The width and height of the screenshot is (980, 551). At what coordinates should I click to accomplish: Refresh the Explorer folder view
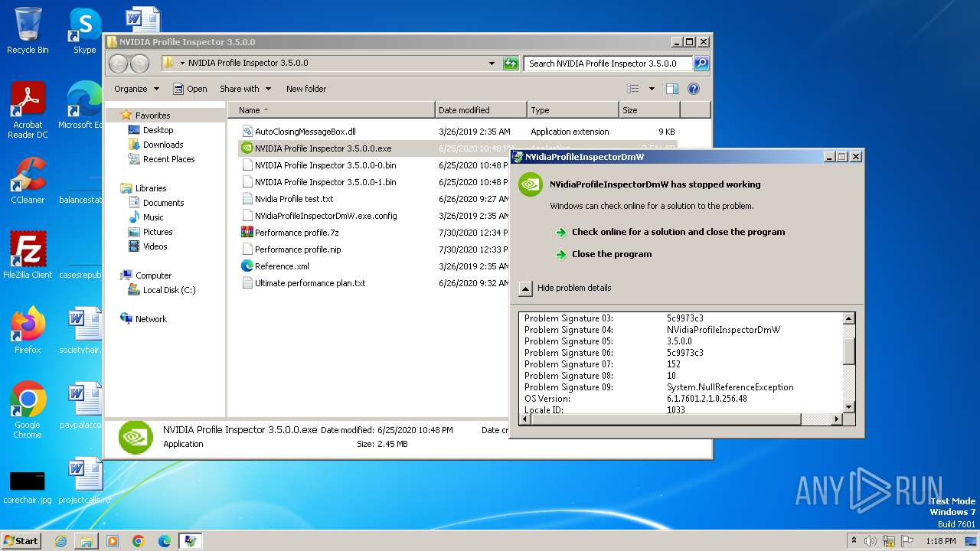[511, 64]
